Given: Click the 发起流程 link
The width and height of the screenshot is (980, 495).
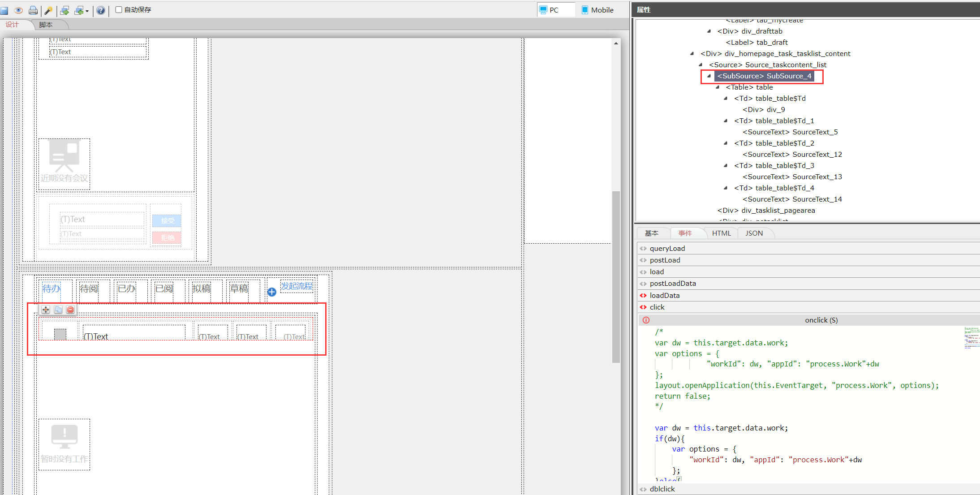Looking at the screenshot, I should pyautogui.click(x=297, y=286).
